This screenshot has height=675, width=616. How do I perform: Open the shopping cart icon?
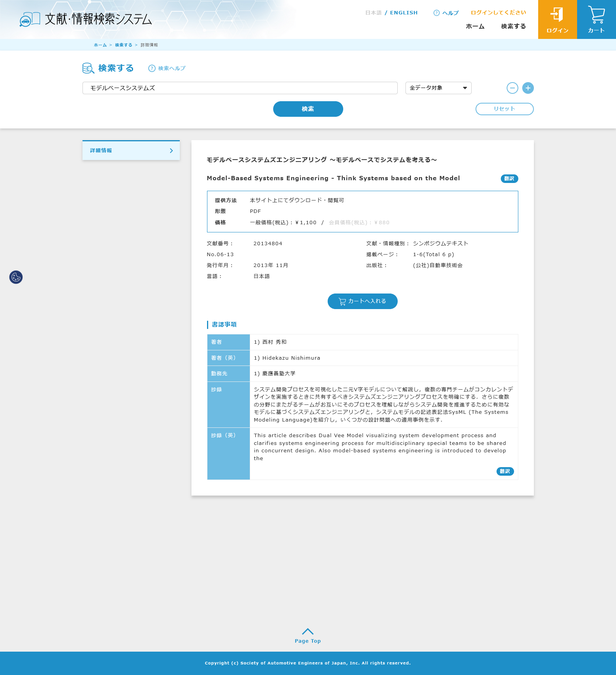tap(596, 15)
